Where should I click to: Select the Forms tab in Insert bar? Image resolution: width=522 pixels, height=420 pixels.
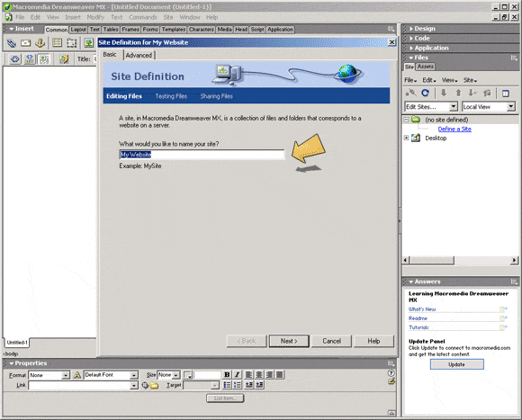150,30
